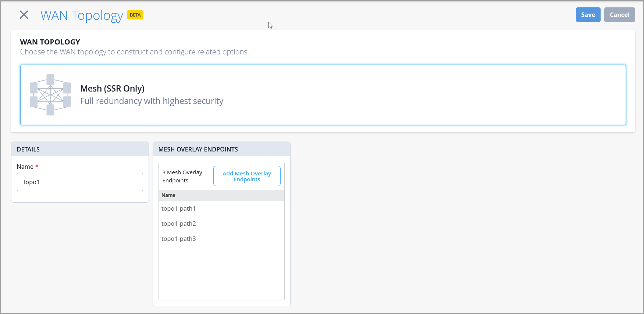Sort endpoints by the Name column header

168,195
